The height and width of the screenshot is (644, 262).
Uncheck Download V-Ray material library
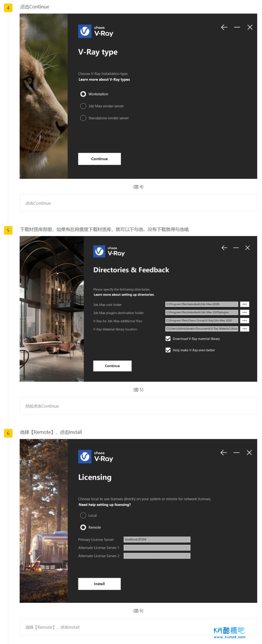(x=168, y=339)
